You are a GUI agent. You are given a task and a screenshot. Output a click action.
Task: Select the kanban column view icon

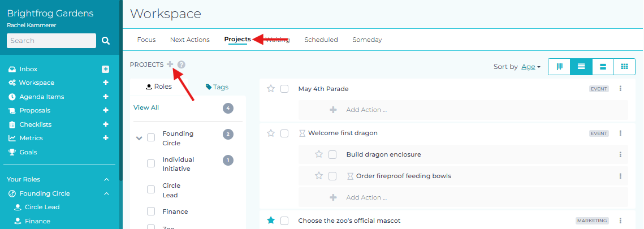coord(560,67)
